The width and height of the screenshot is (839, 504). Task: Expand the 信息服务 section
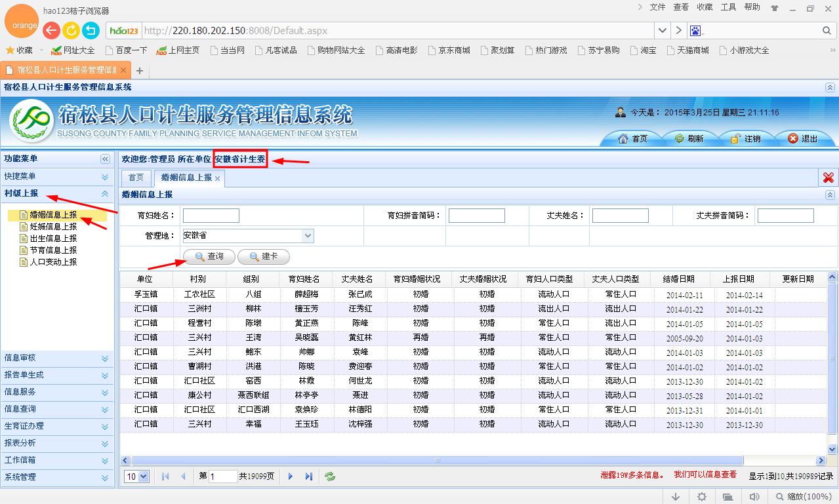tap(105, 393)
